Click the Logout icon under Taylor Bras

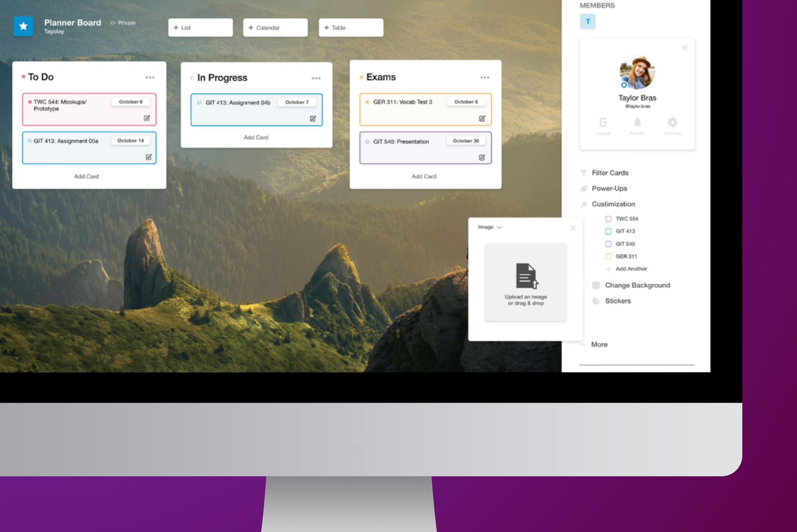[603, 123]
